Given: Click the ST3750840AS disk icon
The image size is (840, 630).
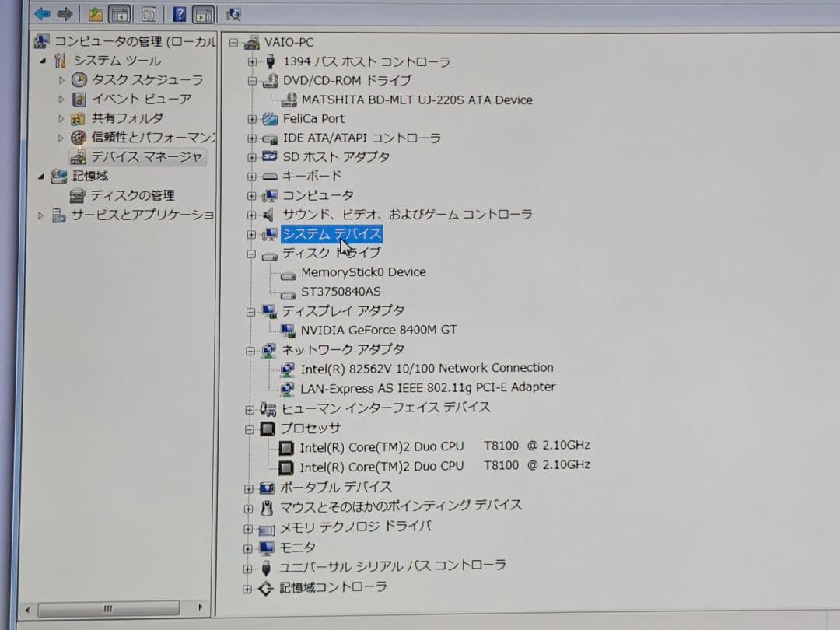Looking at the screenshot, I should coord(289,294).
